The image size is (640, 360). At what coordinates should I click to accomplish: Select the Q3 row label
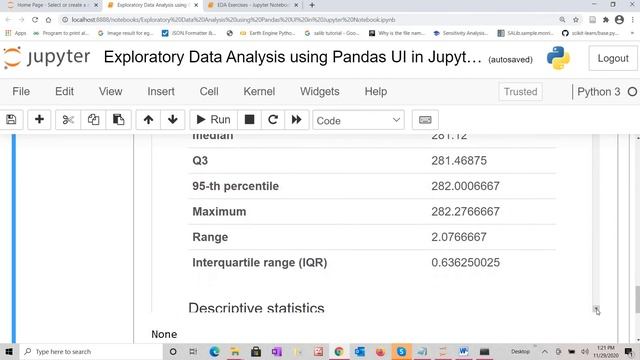pos(200,160)
